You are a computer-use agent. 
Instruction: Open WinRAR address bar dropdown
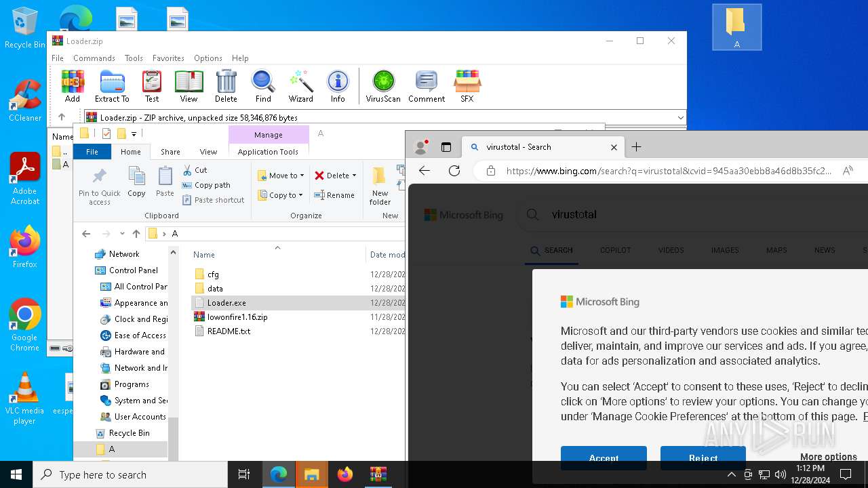click(x=680, y=118)
